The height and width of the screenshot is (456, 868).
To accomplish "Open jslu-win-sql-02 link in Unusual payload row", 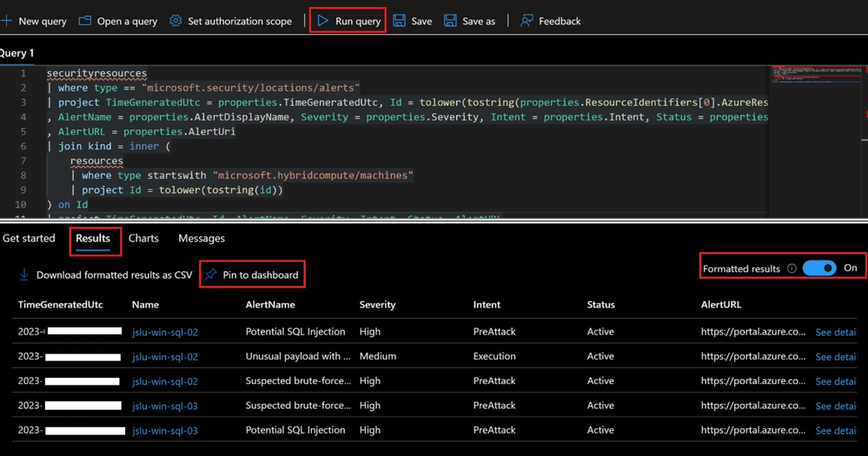I will [165, 357].
